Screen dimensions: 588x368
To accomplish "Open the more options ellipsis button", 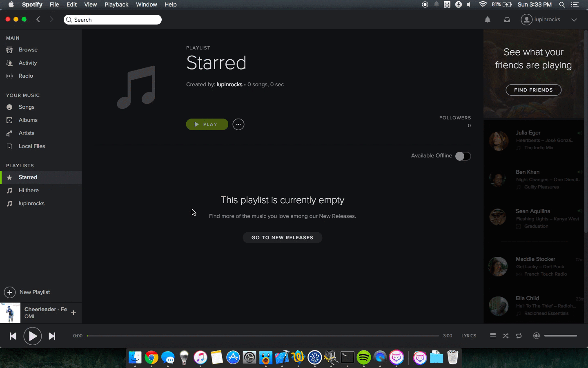I will pyautogui.click(x=238, y=124).
